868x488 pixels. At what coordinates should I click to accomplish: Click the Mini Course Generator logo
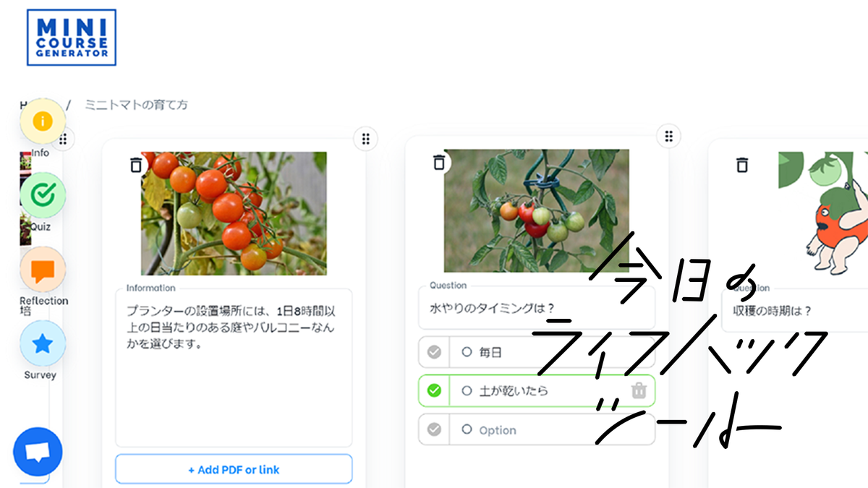[72, 37]
